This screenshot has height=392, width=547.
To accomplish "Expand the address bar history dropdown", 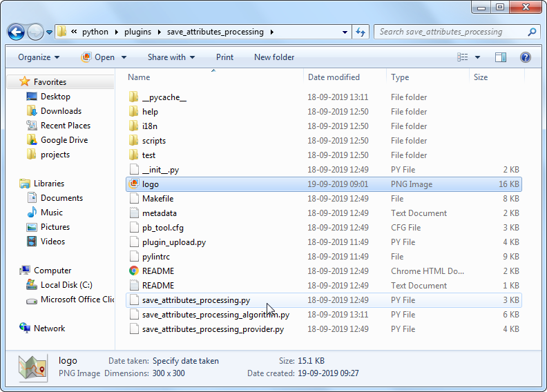I will tap(345, 32).
